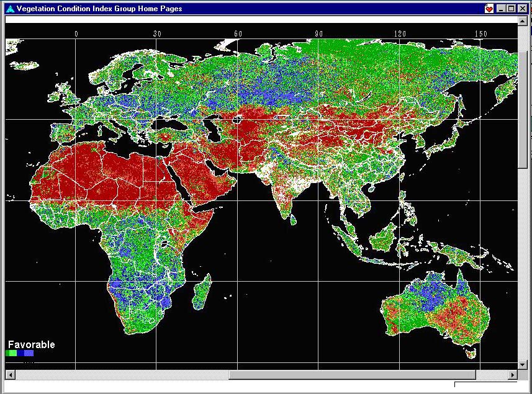Click the horizontal scrollbar thumb
Screen dimensions: 532x394
point(352,375)
